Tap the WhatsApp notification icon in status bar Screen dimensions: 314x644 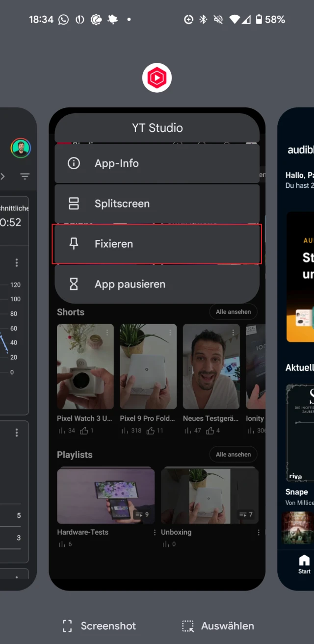63,20
